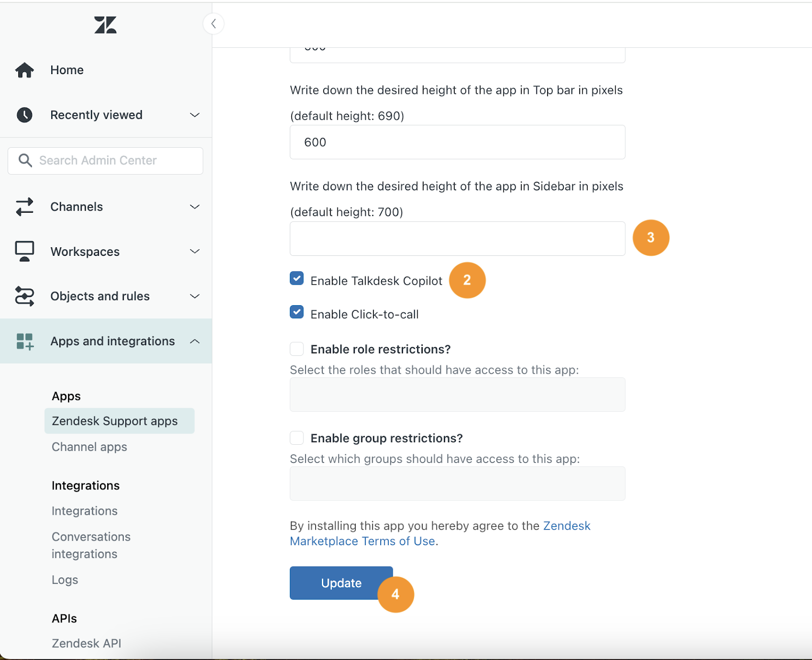Uncheck Enable Click-to-call
Image resolution: width=812 pixels, height=660 pixels.
[x=297, y=312]
